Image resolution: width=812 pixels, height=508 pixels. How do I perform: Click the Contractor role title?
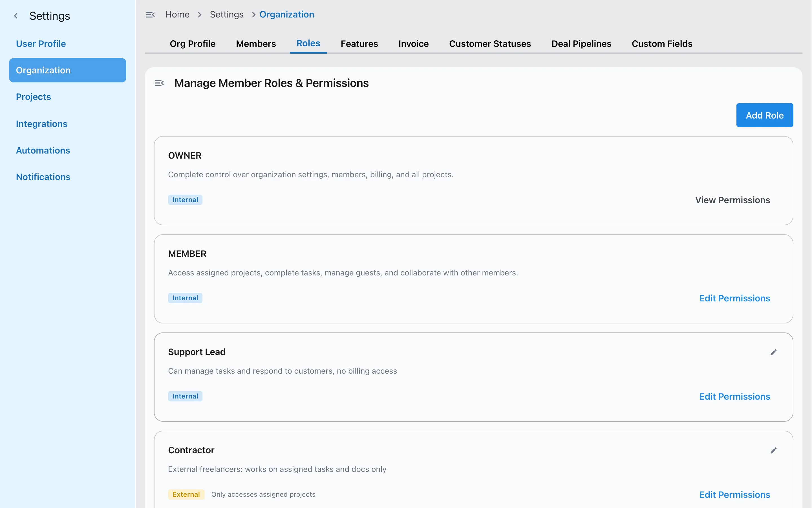click(x=191, y=450)
